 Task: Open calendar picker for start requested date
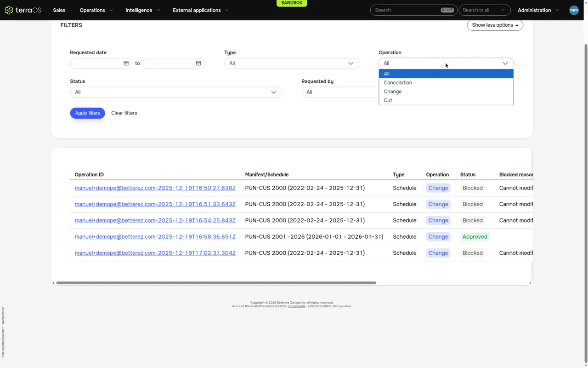pyautogui.click(x=126, y=63)
